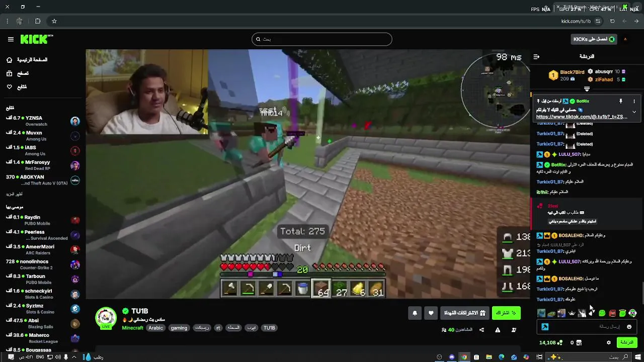The height and width of the screenshot is (362, 644).
Task: Click the Kick search field
Action: click(322, 39)
